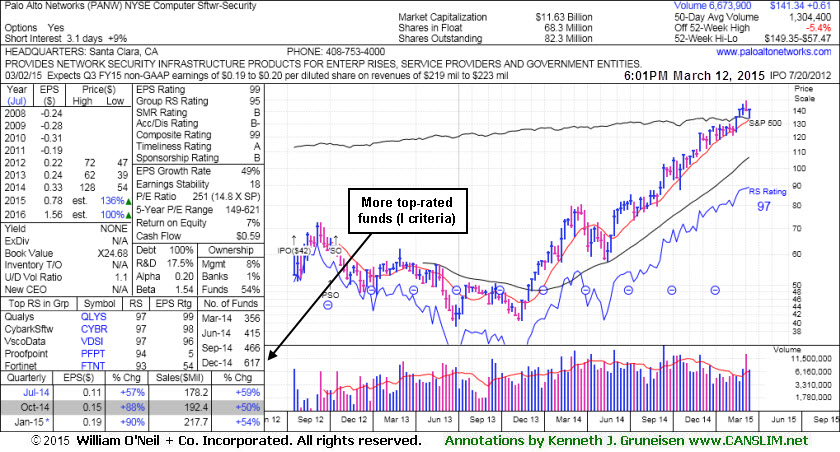Click the Return on Equity 7% row
The width and height of the screenshot is (840, 452).
click(198, 223)
